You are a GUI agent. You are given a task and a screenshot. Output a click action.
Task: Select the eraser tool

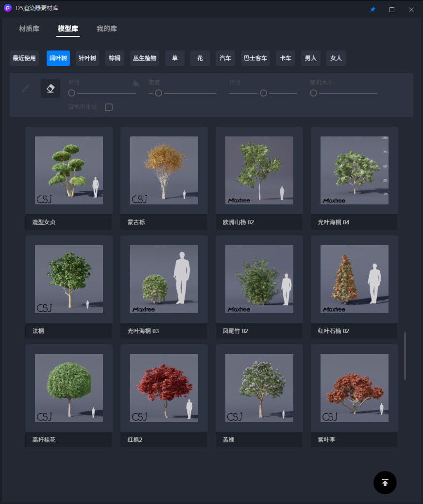[x=51, y=88]
